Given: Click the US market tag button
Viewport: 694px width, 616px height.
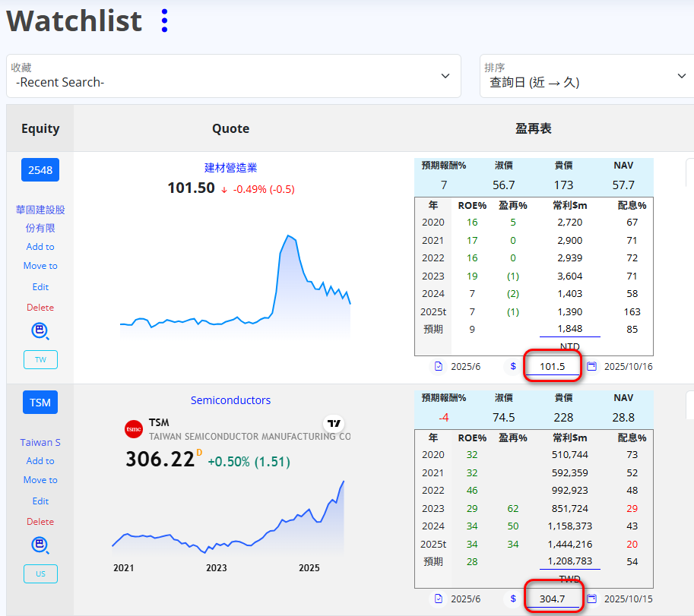Looking at the screenshot, I should pos(40,574).
